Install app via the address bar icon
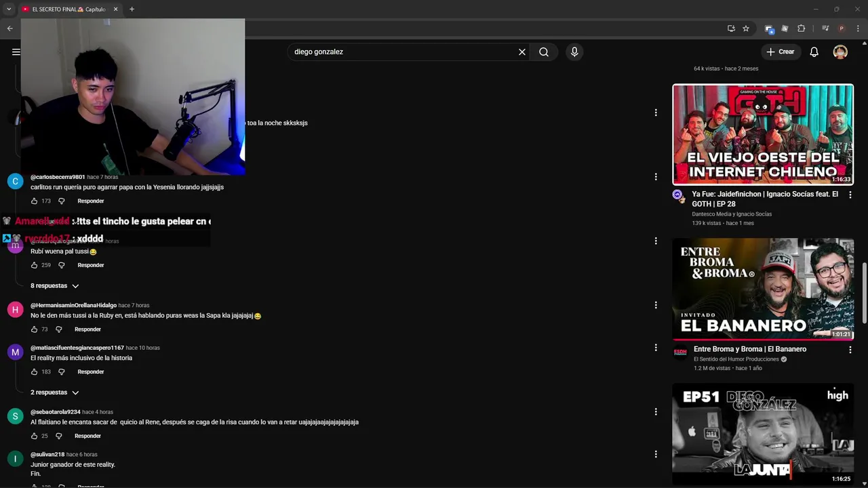This screenshot has width=868, height=488. [731, 28]
